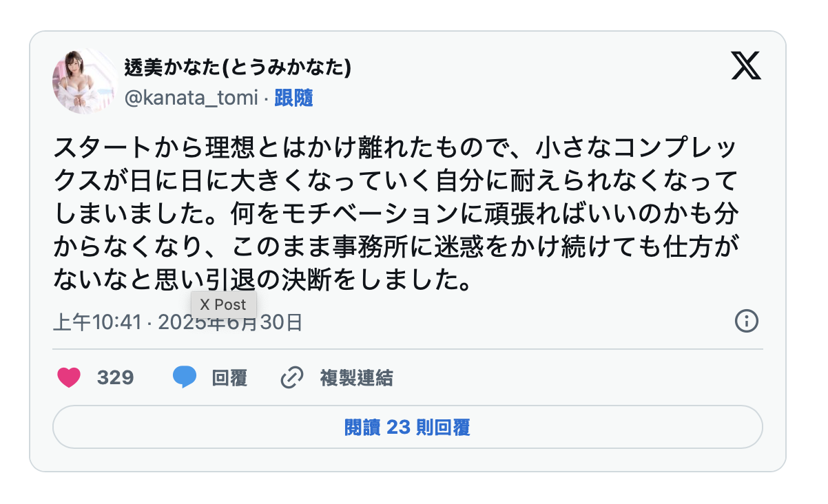Click the blue reply speech bubble icon

pos(184,377)
